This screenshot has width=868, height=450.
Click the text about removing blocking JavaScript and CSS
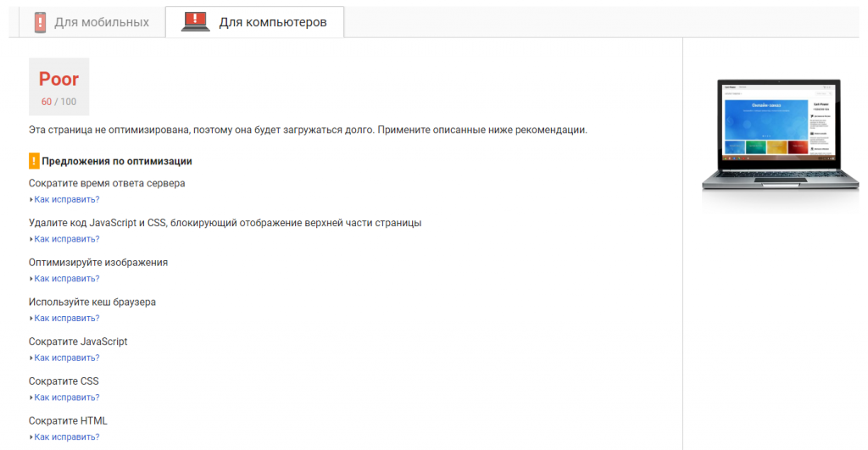click(225, 223)
